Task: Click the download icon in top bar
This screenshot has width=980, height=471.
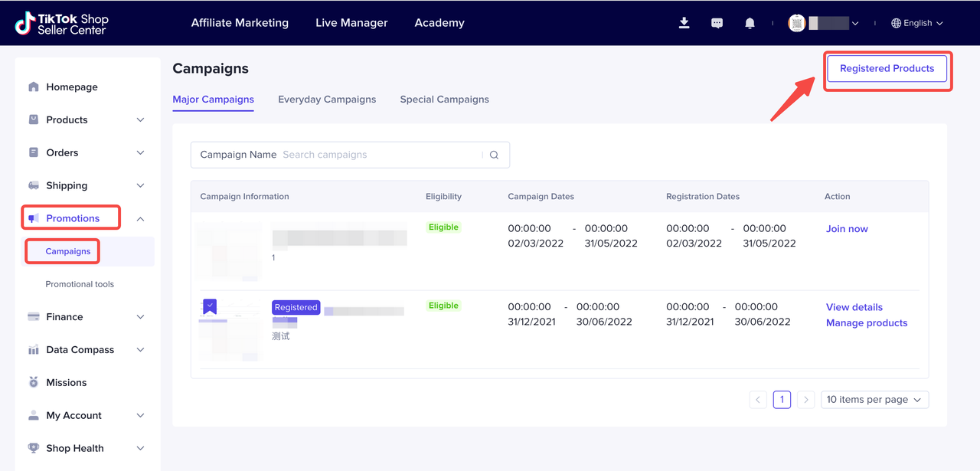Action: click(684, 23)
